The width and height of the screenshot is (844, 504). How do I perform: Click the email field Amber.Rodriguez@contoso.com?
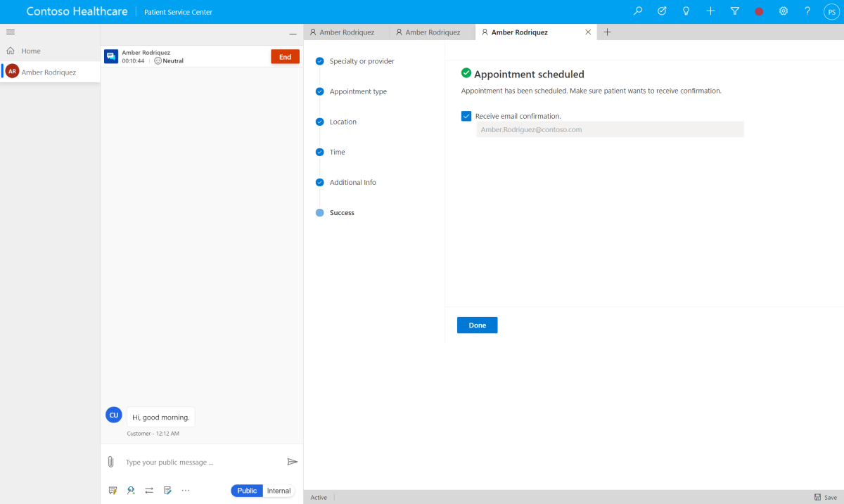tap(610, 129)
